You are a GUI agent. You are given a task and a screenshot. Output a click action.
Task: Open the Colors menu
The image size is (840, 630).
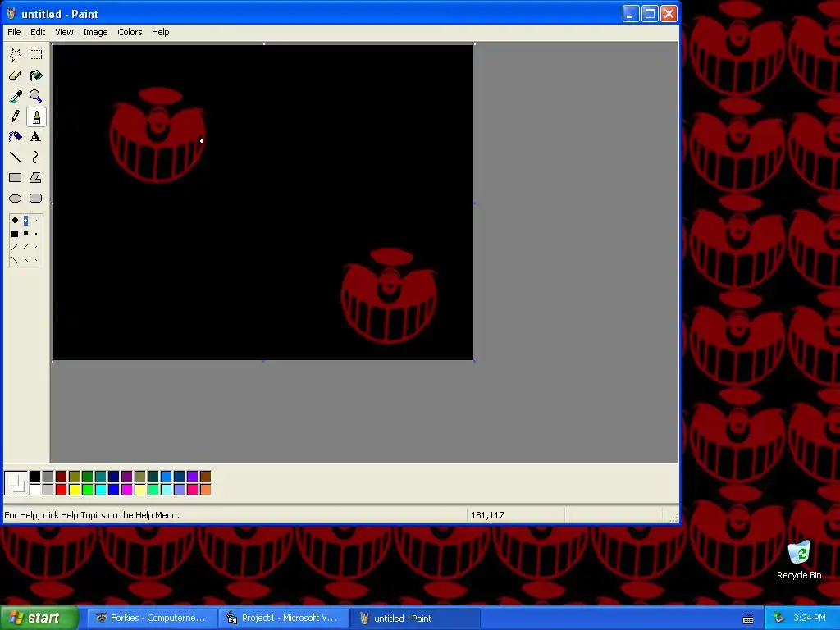pyautogui.click(x=130, y=32)
